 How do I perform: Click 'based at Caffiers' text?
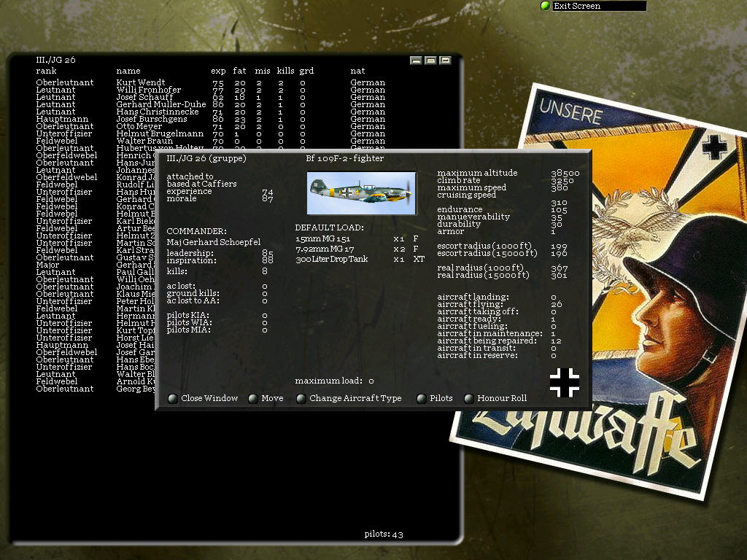pos(201,184)
